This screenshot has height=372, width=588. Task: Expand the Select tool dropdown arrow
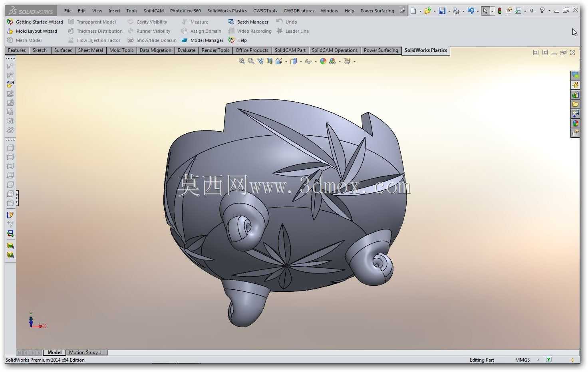(x=492, y=11)
